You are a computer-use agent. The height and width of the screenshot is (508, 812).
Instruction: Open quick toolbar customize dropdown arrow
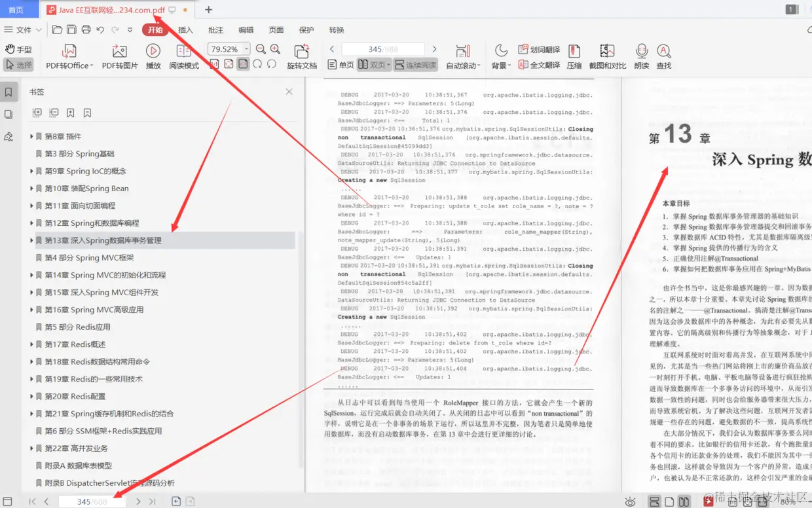click(x=130, y=29)
